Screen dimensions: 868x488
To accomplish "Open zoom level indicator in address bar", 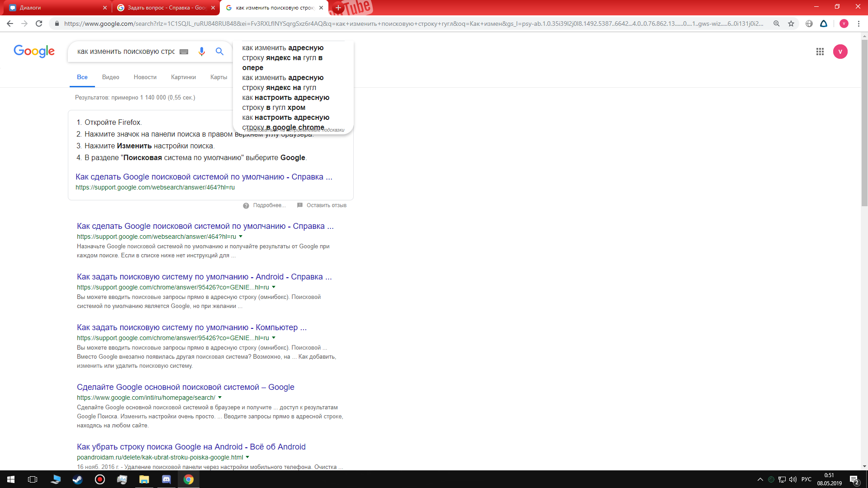I will click(x=776, y=24).
